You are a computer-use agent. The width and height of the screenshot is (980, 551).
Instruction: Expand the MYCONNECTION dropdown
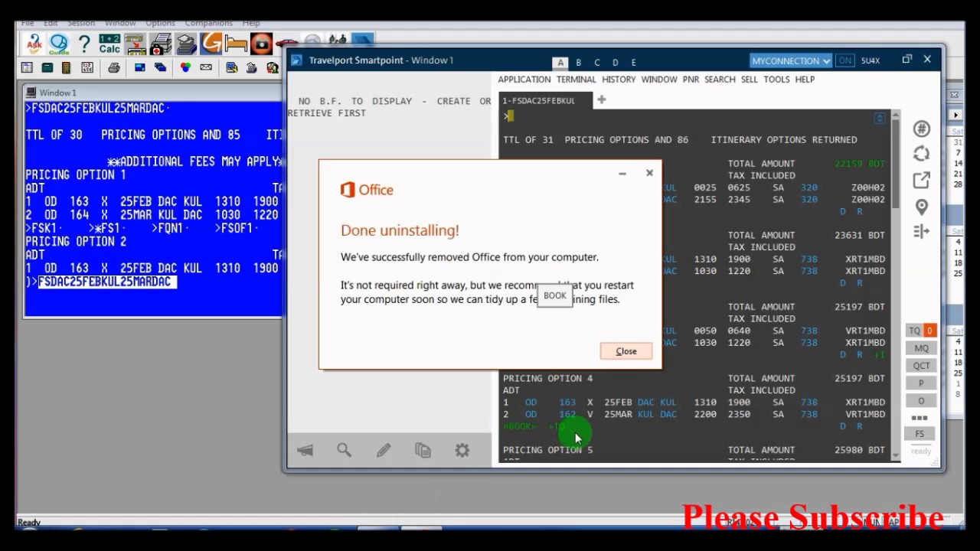point(791,60)
